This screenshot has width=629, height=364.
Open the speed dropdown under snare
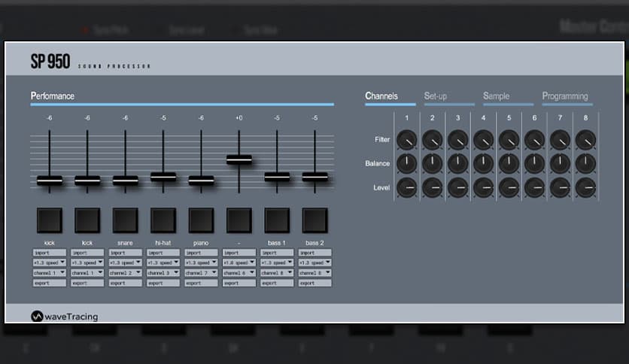pyautogui.click(x=125, y=263)
